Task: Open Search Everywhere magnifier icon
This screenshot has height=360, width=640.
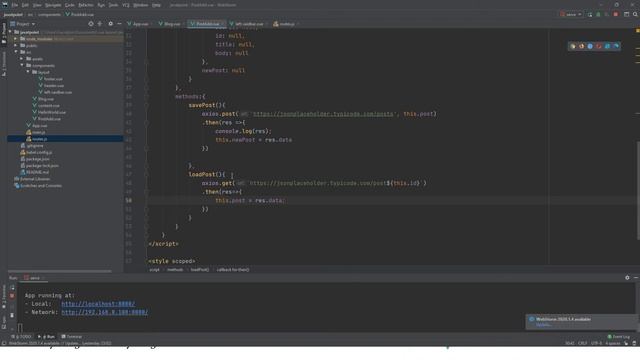Action: point(635,14)
